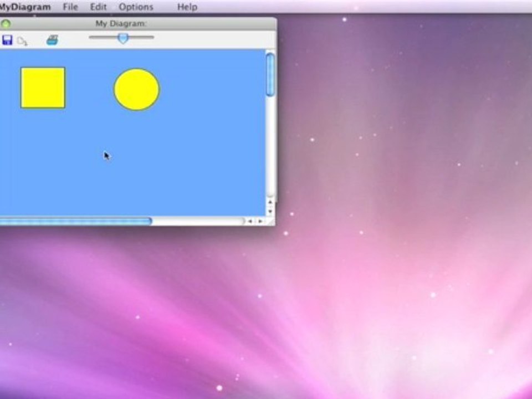Click the window resize grip corner
532x399 pixels.
pos(270,221)
